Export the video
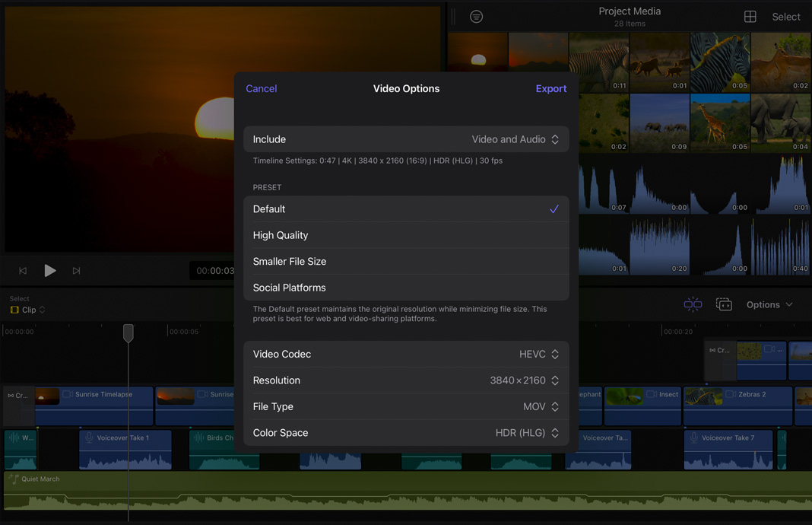This screenshot has height=525, width=812. coord(551,88)
